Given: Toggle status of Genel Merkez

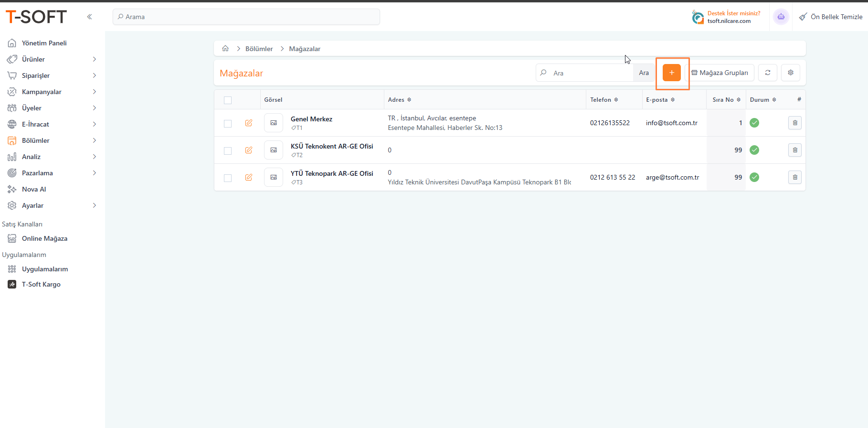Looking at the screenshot, I should (x=754, y=123).
